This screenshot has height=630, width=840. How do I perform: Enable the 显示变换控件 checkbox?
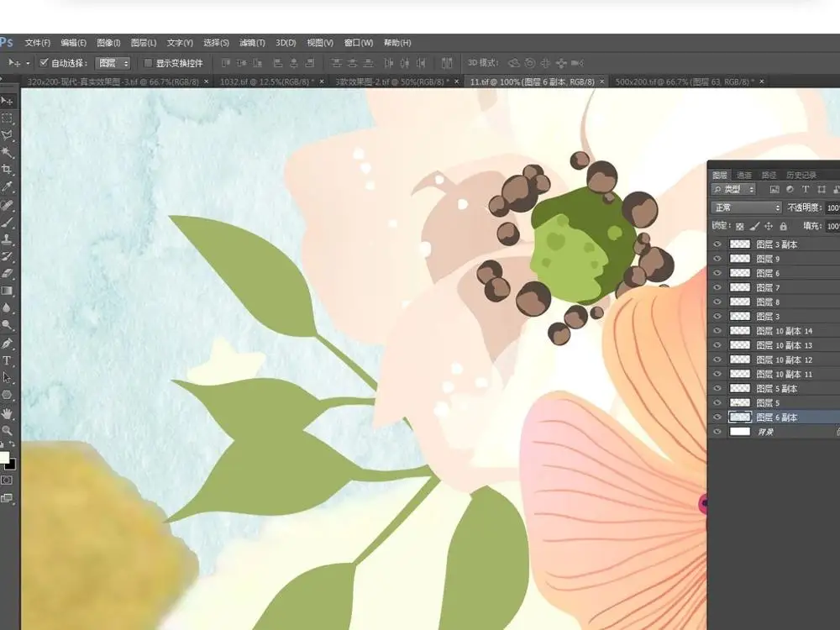pos(148,63)
